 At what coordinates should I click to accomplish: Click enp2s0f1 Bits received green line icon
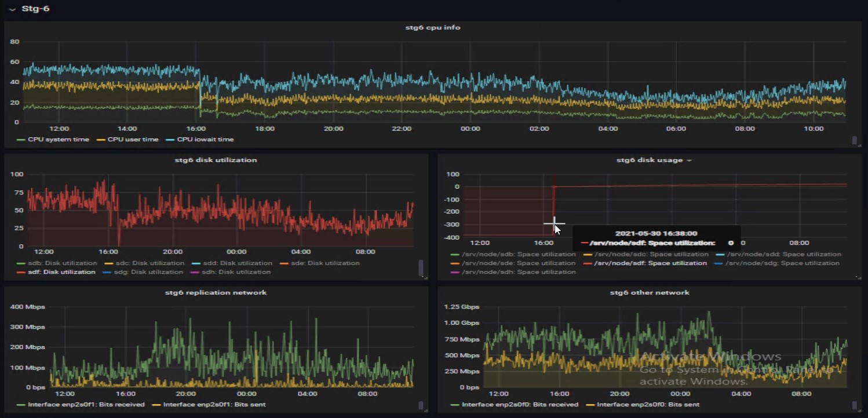click(x=21, y=405)
